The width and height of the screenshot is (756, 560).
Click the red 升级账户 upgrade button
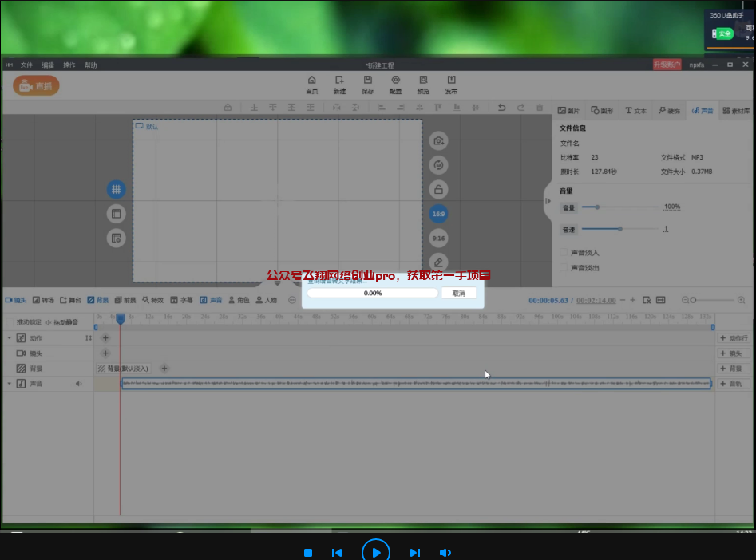pos(667,65)
